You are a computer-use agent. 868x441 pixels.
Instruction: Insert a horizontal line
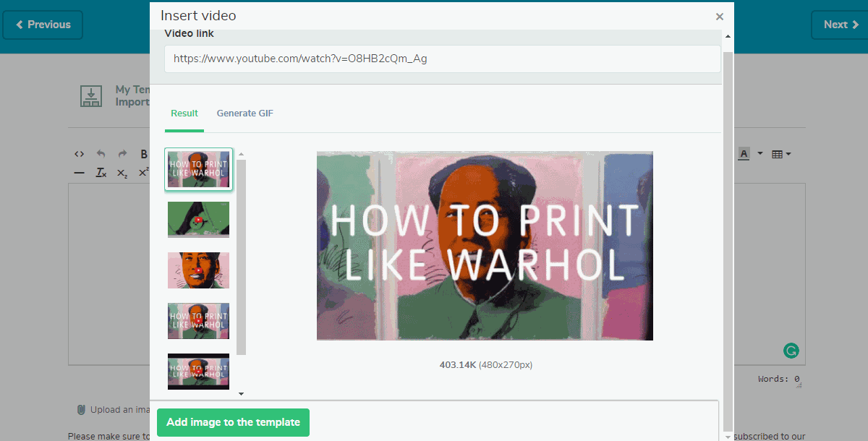[x=79, y=172]
